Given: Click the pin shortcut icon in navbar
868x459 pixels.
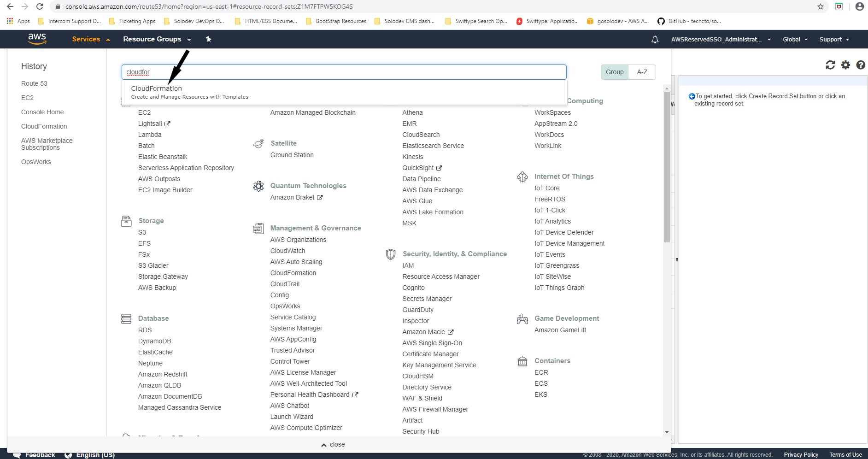Looking at the screenshot, I should point(208,39).
